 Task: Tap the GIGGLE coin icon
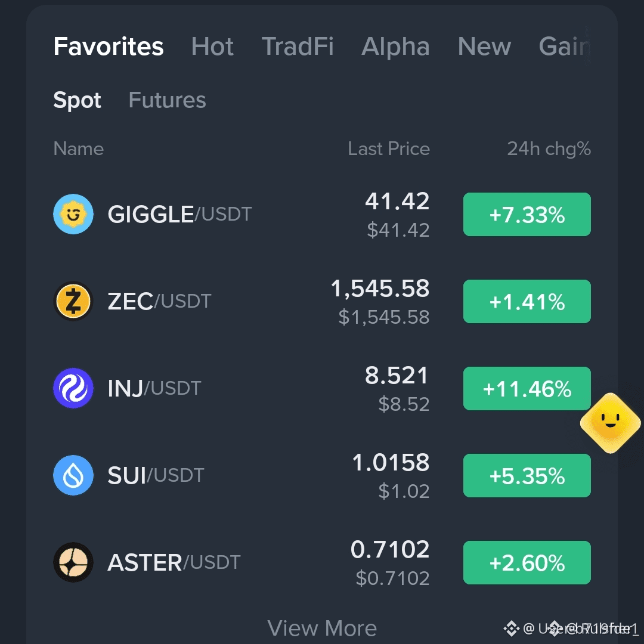[x=73, y=214]
